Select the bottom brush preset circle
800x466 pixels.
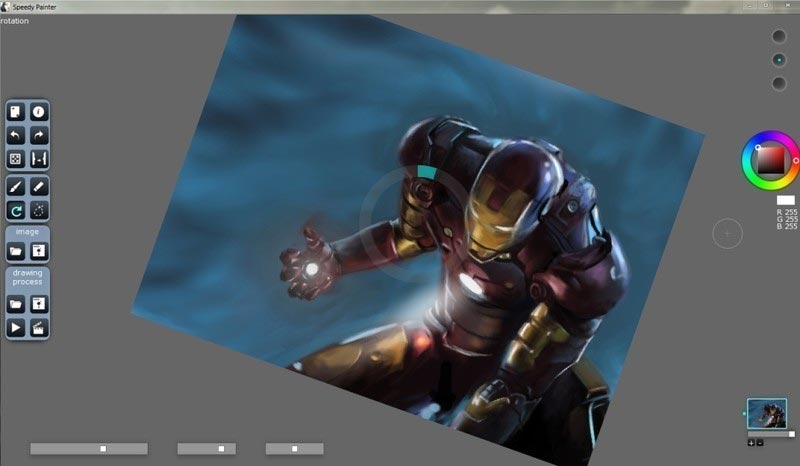click(x=779, y=83)
